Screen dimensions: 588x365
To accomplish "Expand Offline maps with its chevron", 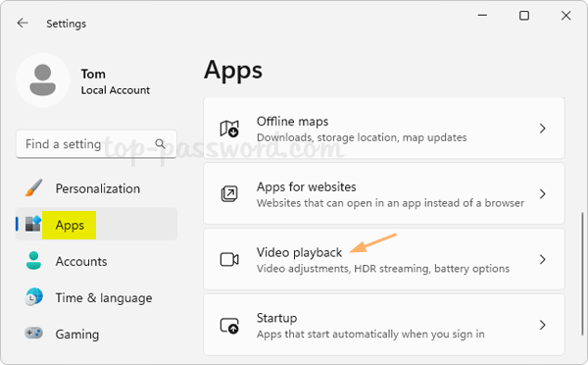I will tap(542, 129).
